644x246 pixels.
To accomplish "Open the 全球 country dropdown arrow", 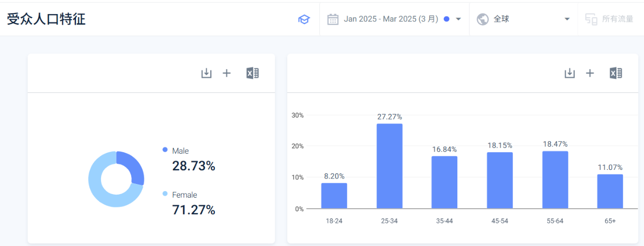I will coord(567,19).
